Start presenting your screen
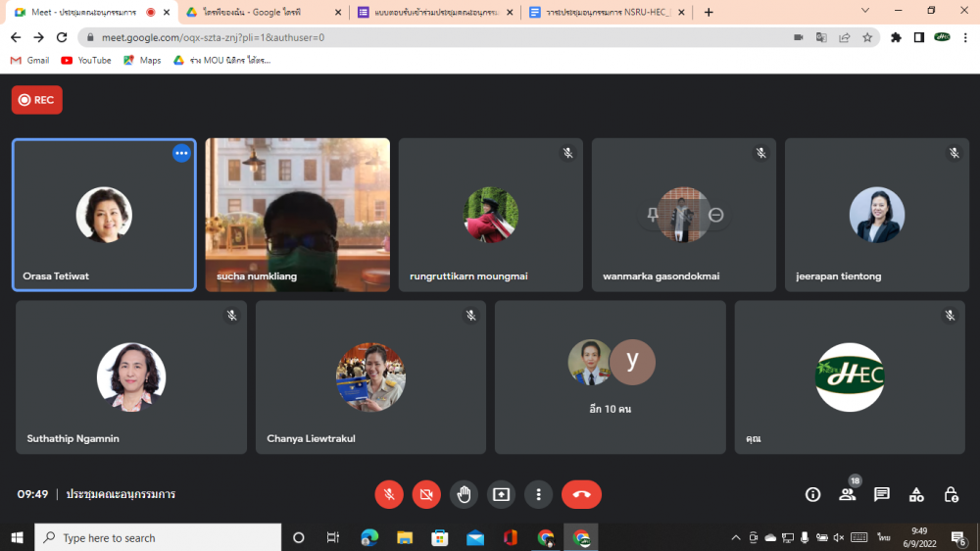 coord(501,495)
